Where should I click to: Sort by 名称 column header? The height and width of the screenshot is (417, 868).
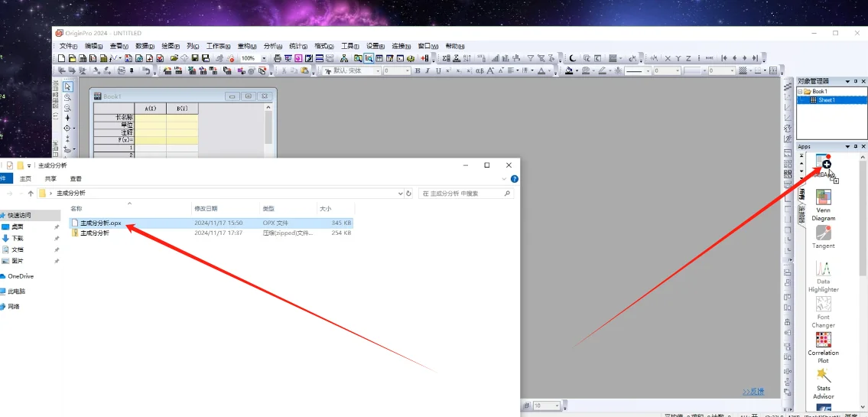[77, 209]
